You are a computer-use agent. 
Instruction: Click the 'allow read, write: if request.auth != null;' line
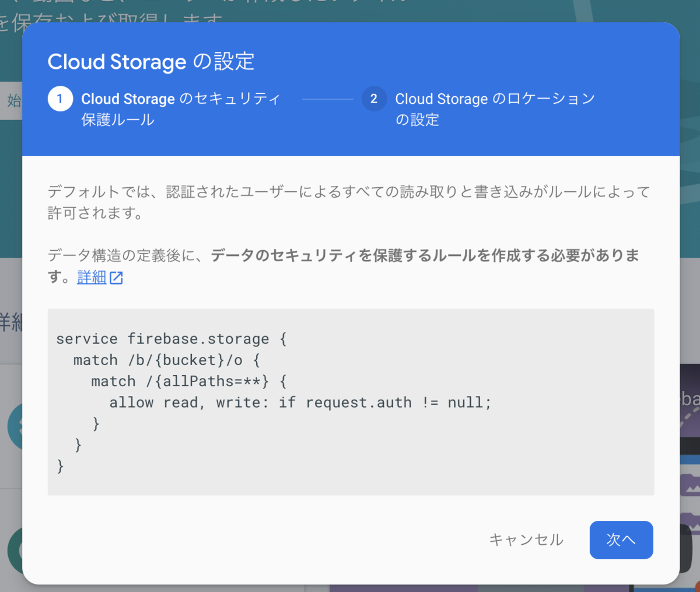(x=300, y=402)
